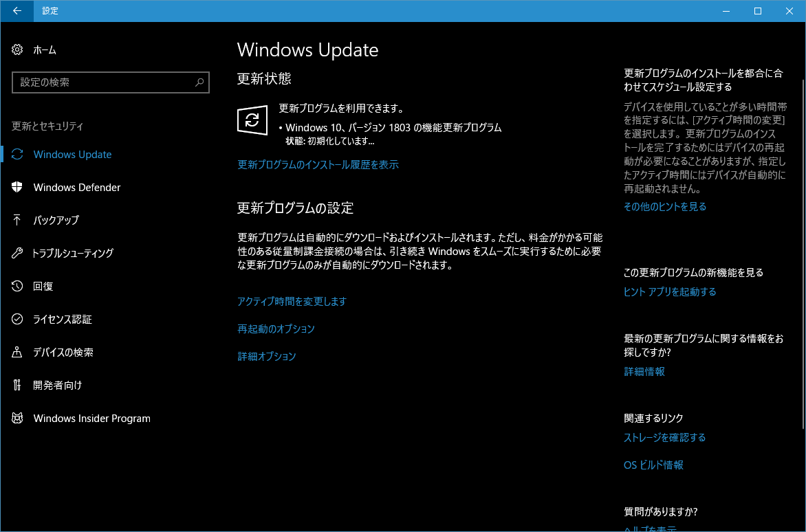Click the Windows Update page heading
The height and width of the screenshot is (532, 806).
[x=307, y=49]
